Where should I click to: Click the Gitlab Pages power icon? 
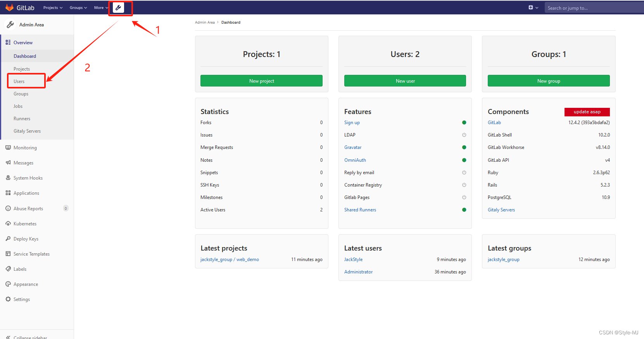(x=464, y=197)
